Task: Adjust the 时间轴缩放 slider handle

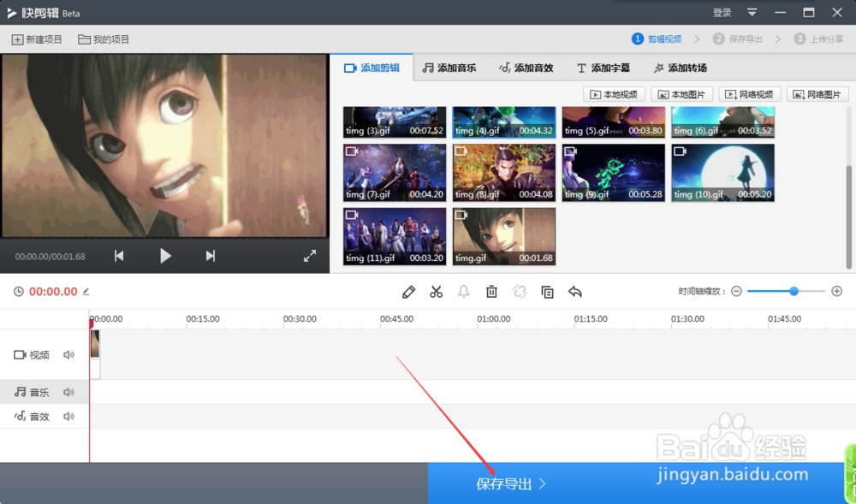Action: tap(794, 291)
